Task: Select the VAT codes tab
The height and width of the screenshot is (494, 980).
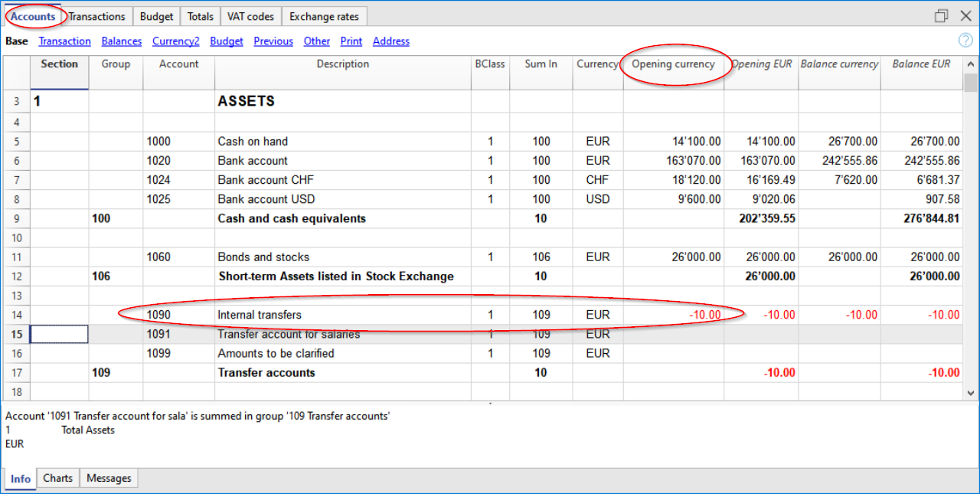Action: point(250,16)
